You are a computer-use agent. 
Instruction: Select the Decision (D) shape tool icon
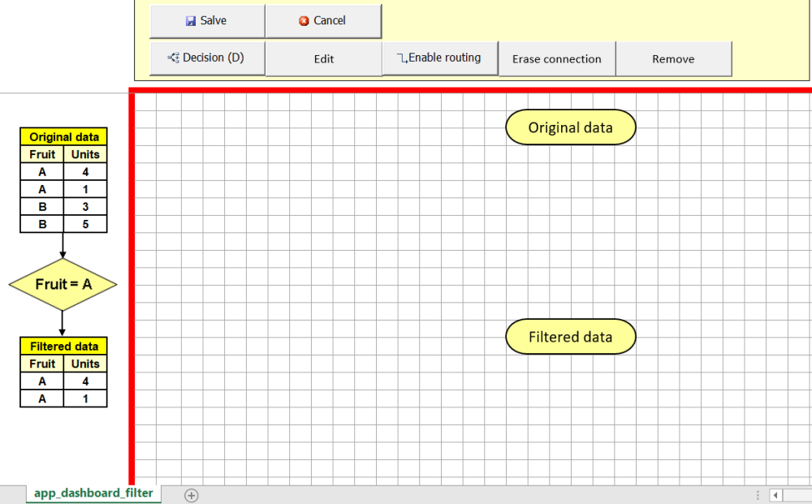click(x=172, y=58)
